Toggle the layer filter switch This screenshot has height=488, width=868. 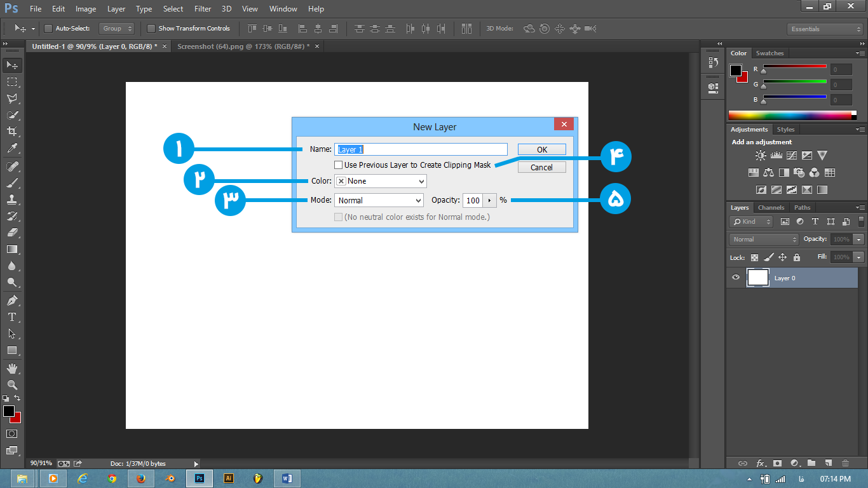click(x=860, y=221)
